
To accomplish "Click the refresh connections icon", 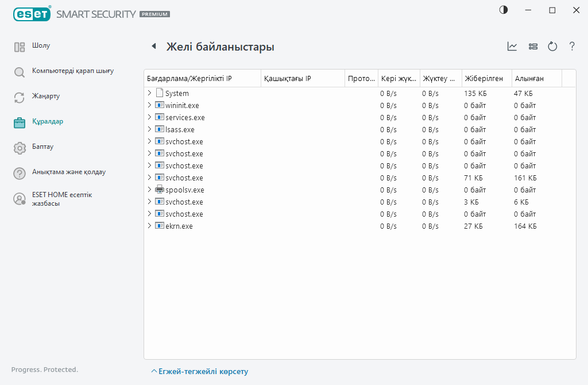I will tap(552, 47).
